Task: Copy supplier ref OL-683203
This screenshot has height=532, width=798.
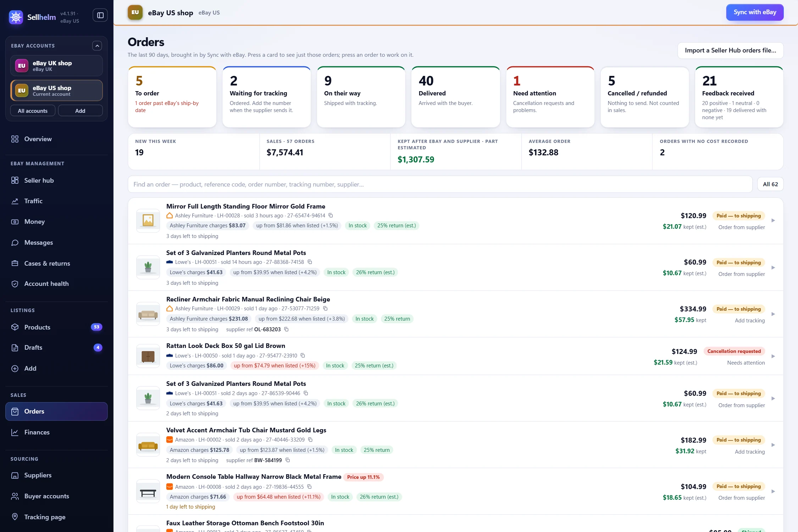Action: 286,329
